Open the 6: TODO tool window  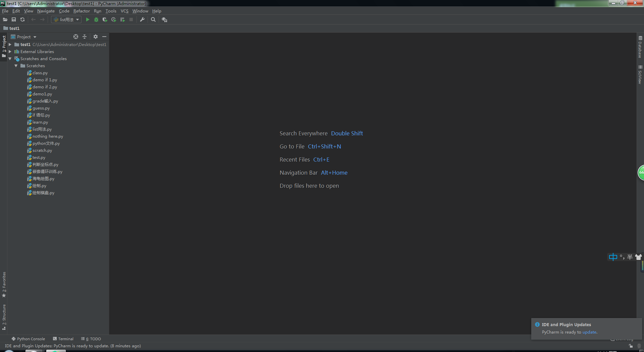(x=91, y=339)
